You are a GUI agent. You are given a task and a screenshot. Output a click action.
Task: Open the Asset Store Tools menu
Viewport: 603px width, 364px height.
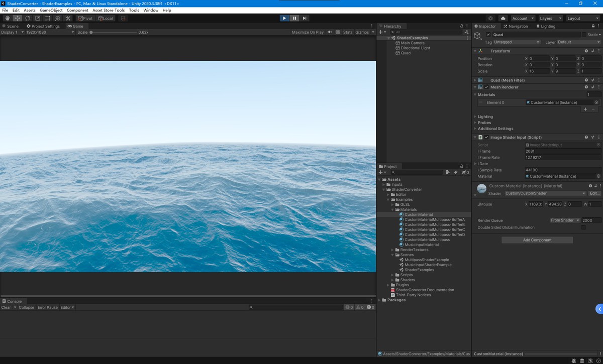(x=109, y=10)
